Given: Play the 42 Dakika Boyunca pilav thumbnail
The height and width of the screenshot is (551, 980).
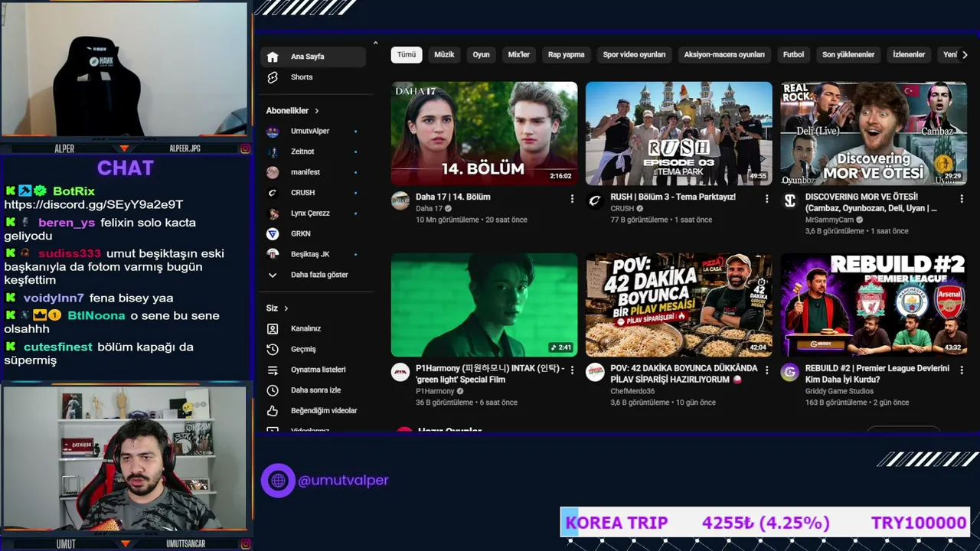Looking at the screenshot, I should pyautogui.click(x=679, y=305).
